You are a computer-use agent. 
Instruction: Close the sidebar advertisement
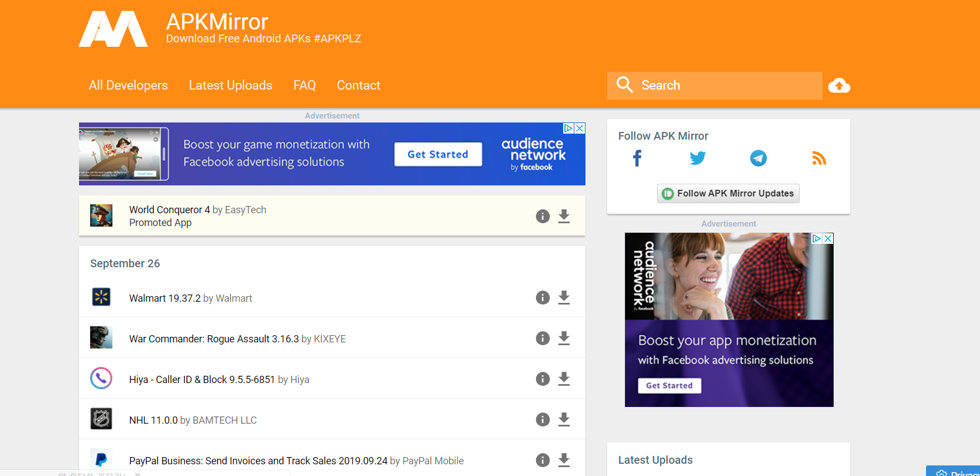click(x=828, y=238)
